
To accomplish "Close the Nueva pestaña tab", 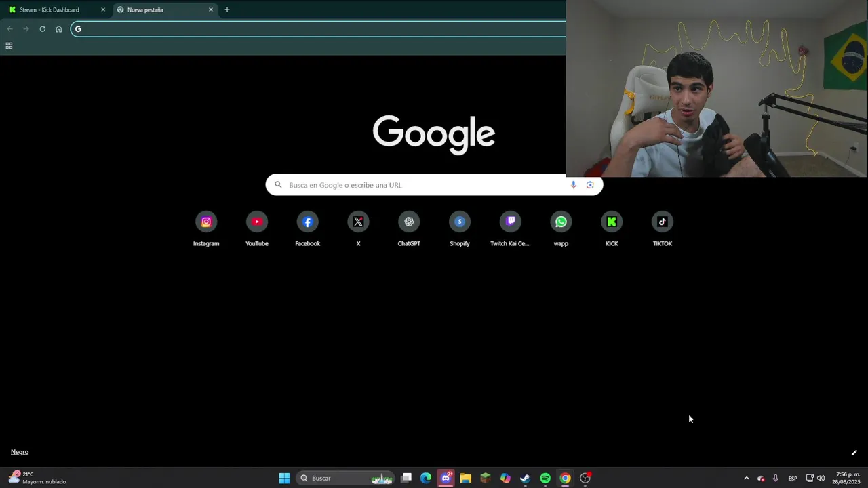I will [x=210, y=10].
